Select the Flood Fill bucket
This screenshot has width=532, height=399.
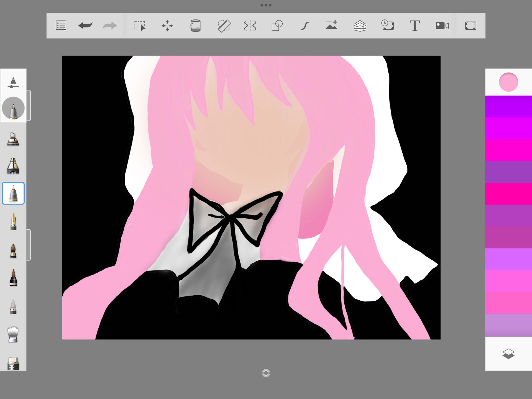point(195,26)
